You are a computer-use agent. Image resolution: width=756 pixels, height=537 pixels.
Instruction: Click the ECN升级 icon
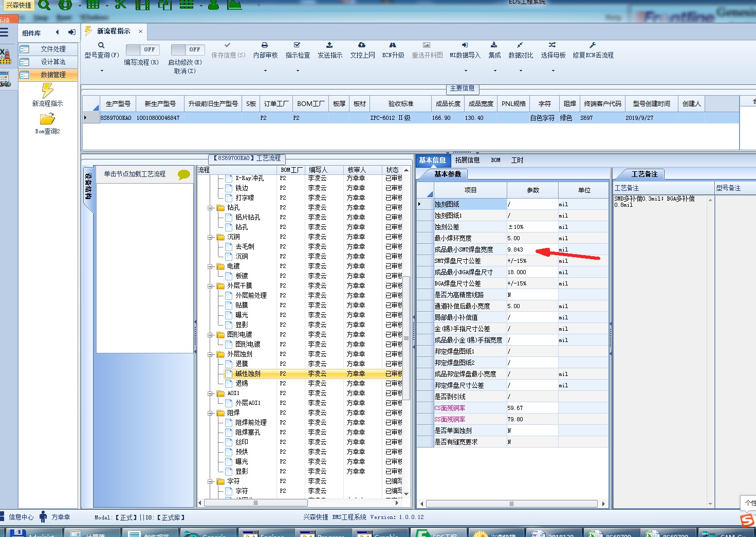coord(393,45)
